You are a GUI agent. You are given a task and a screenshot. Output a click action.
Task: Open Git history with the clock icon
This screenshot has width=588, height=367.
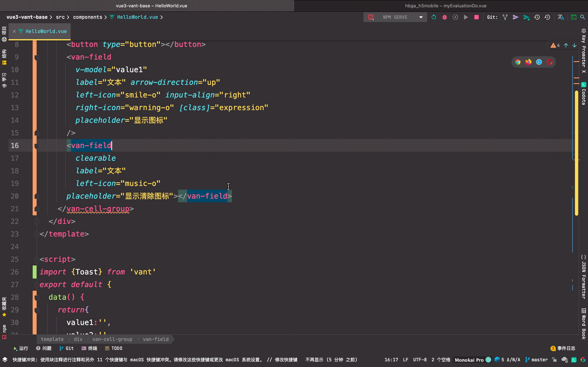(x=537, y=17)
